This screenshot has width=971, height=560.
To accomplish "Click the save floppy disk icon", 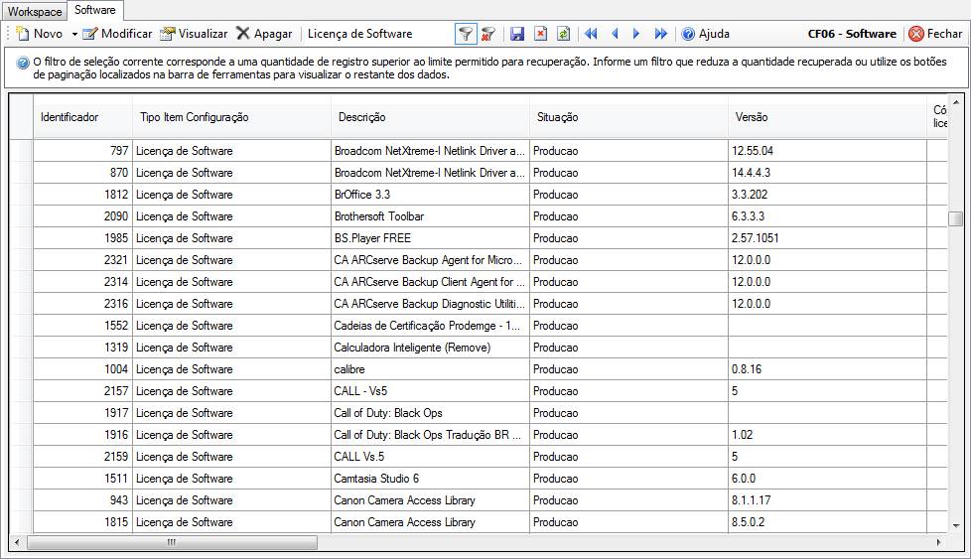I will tap(517, 34).
